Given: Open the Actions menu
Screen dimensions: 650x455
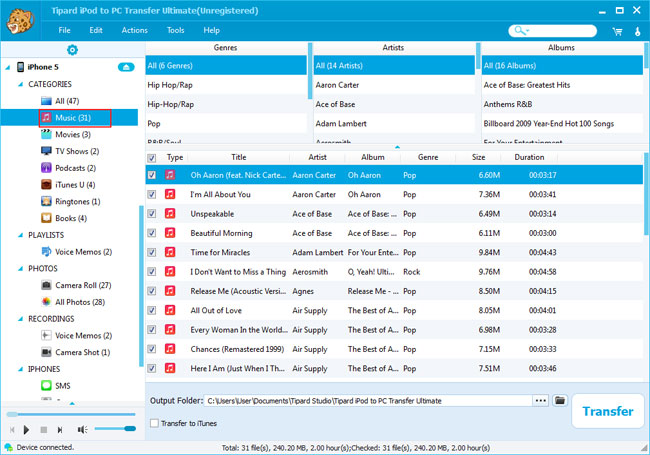Looking at the screenshot, I should click(134, 30).
